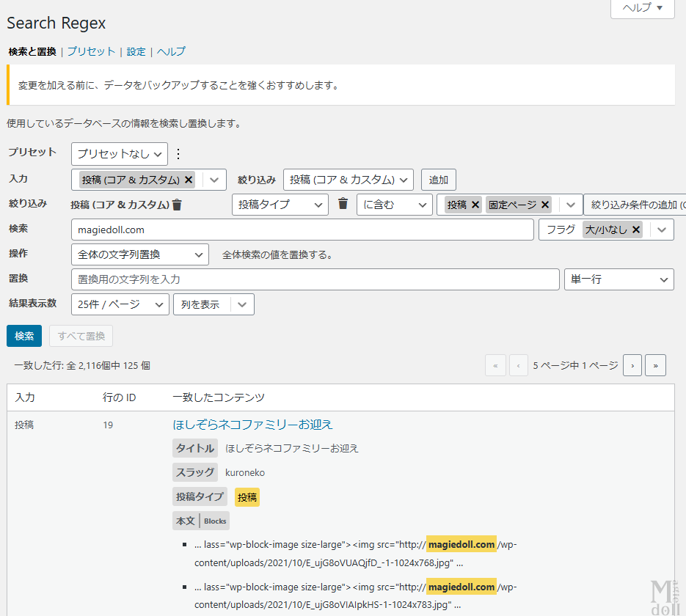
Task: Remove the 投稿タイプ condition via the trash icon
Action: [342, 205]
